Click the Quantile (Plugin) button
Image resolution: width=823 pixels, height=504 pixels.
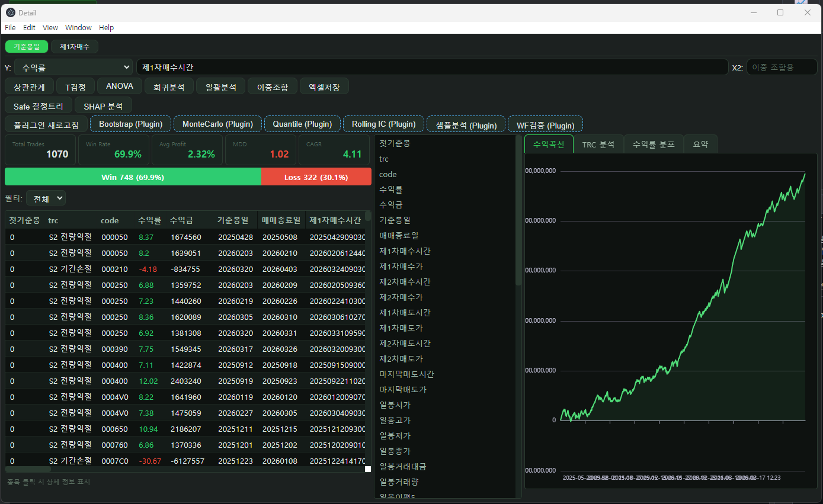(302, 124)
